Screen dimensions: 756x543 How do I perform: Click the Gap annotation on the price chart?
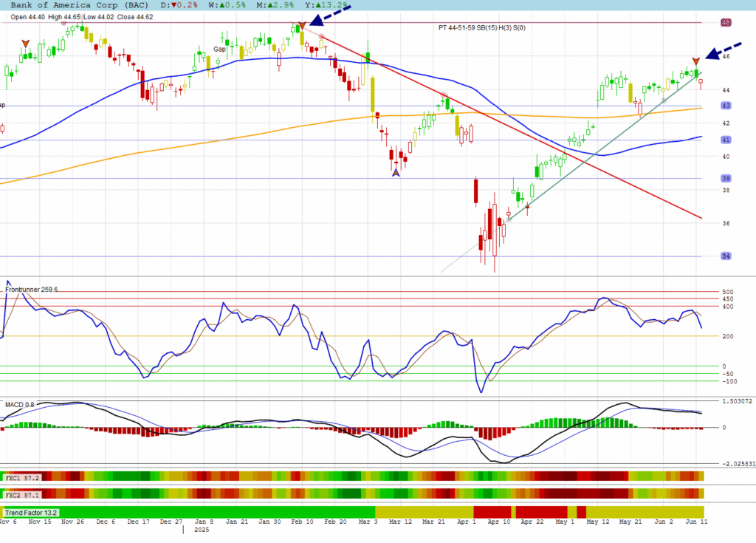[x=219, y=49]
